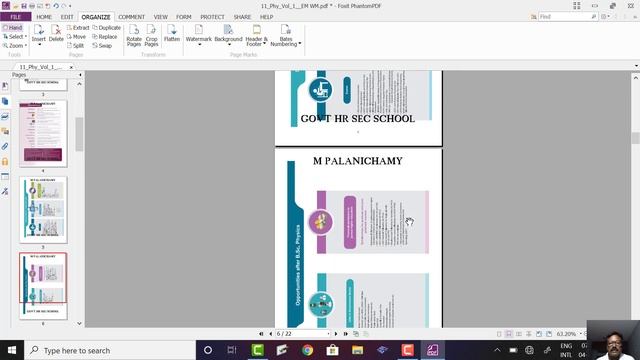This screenshot has width=640, height=360.
Task: Open Windows Start menu
Action: (x=12, y=350)
